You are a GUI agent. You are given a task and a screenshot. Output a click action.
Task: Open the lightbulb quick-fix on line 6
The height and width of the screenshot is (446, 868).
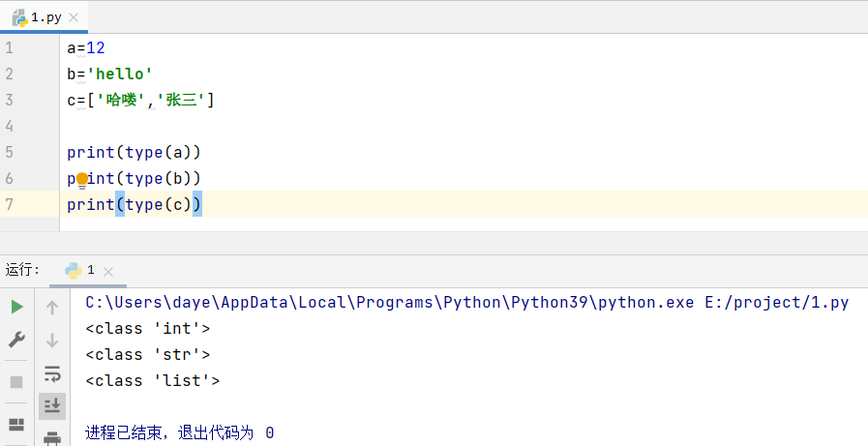[x=82, y=179]
